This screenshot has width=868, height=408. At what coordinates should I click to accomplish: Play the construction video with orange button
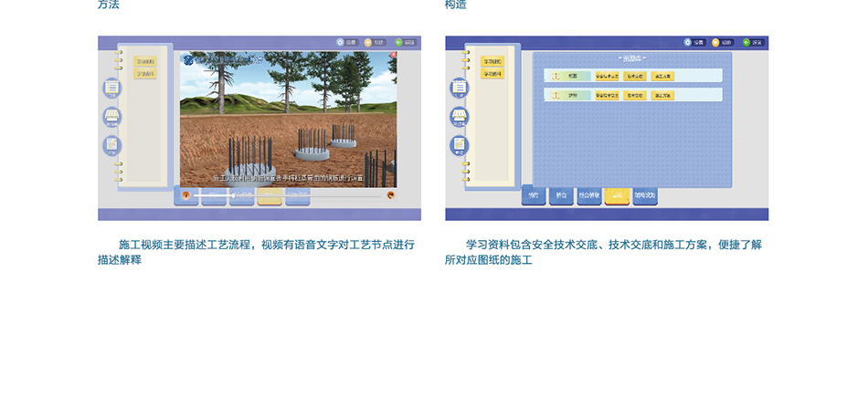(x=185, y=194)
